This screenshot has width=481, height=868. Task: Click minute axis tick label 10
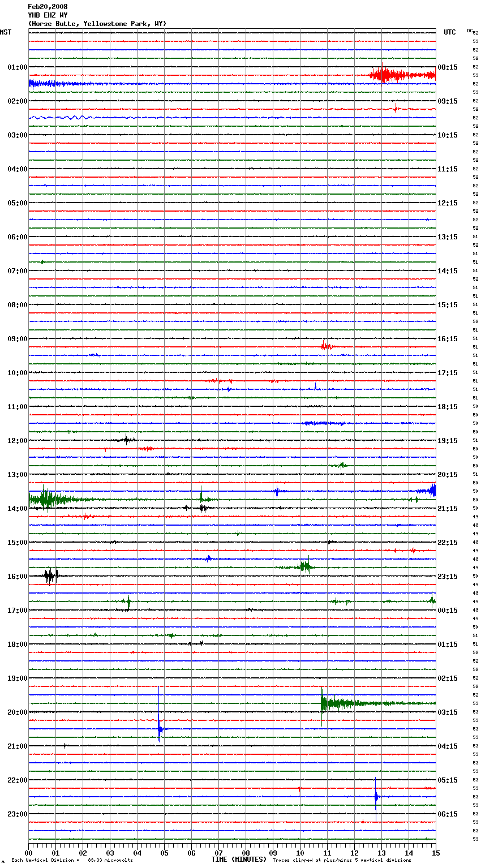coord(300,853)
